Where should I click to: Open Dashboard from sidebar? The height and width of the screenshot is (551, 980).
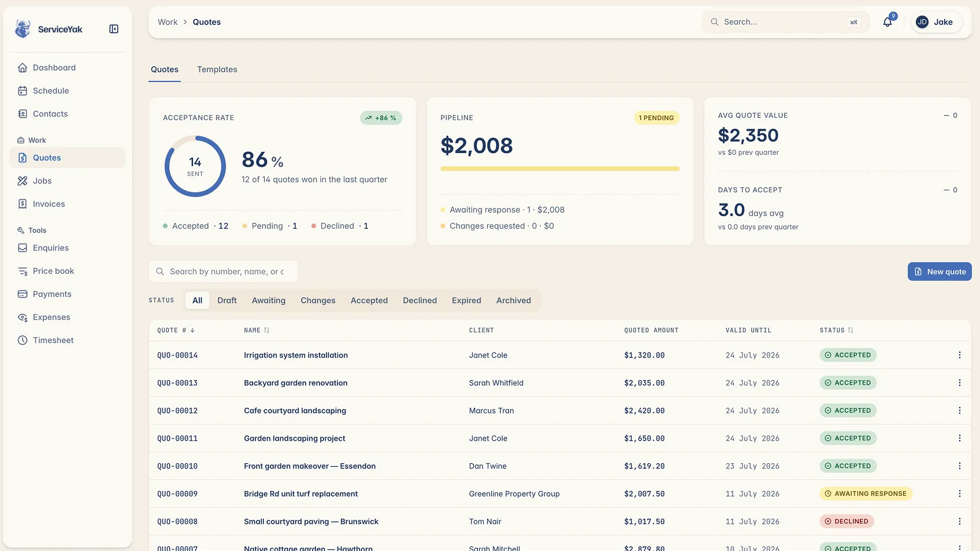[68, 68]
